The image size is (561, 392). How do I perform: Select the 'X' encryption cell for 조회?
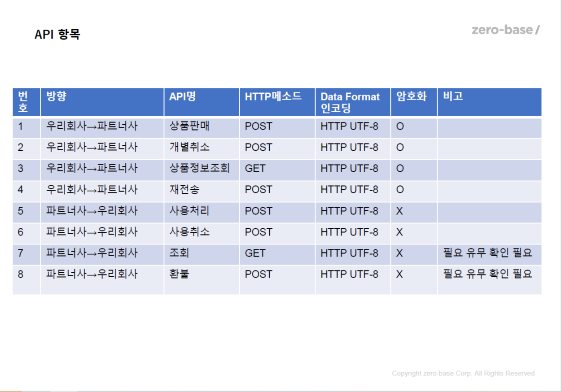[414, 254]
